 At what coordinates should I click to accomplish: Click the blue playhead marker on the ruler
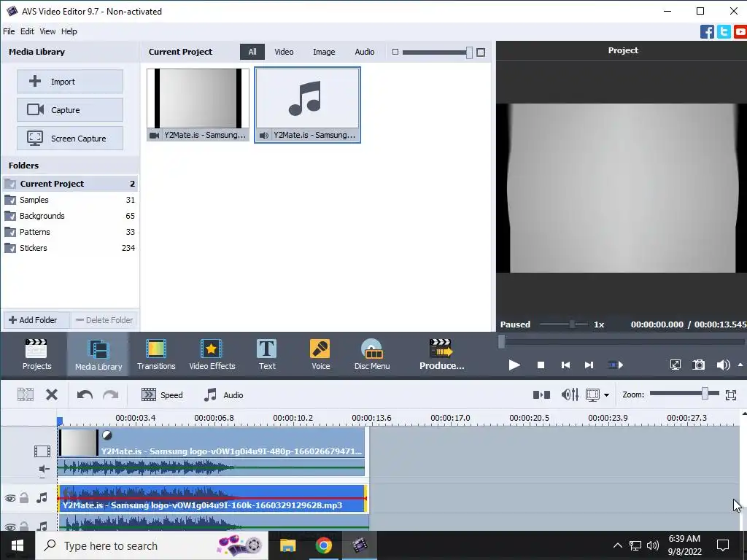tap(60, 421)
